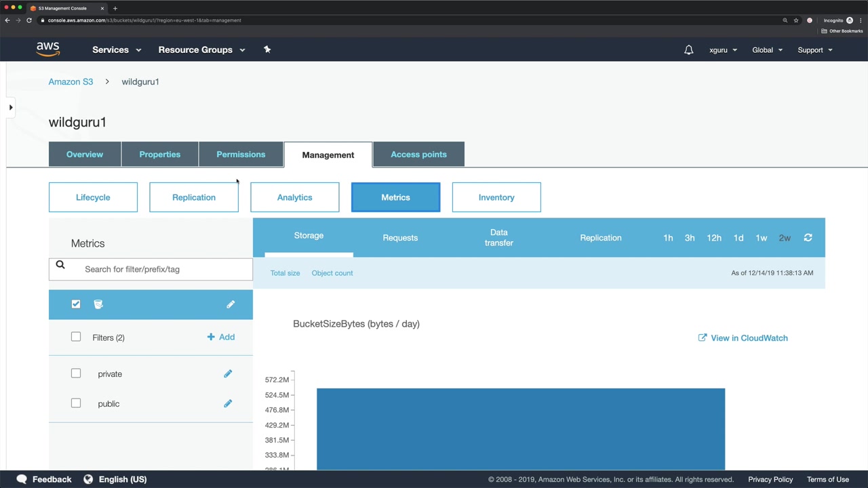Image resolution: width=868 pixels, height=488 pixels.
Task: Click the Search for filter/prefix/tag field
Action: point(151,269)
